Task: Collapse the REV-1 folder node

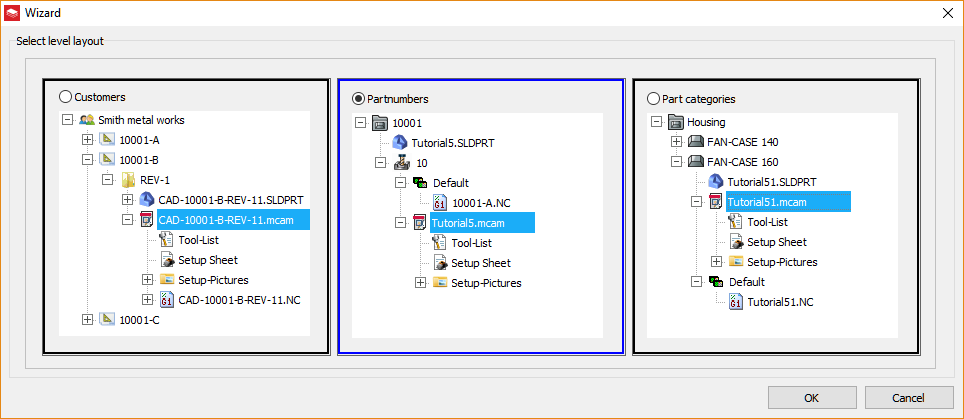Action: 107,180
